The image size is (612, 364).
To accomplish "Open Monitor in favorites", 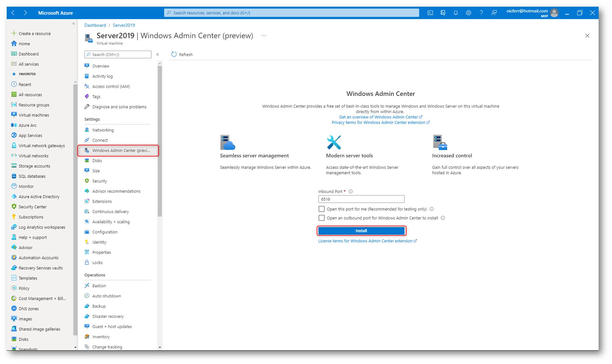I will coord(26,186).
